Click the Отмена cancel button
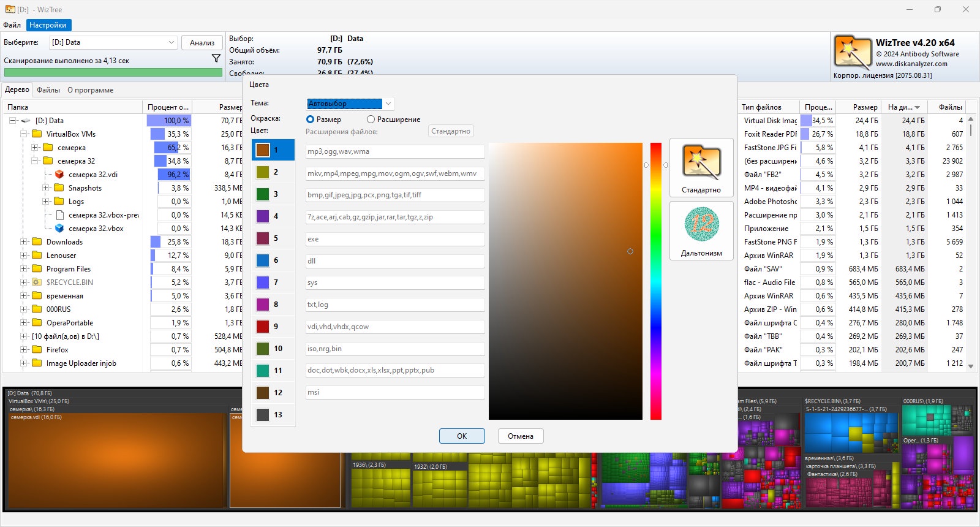Image resolution: width=980 pixels, height=527 pixels. tap(521, 436)
